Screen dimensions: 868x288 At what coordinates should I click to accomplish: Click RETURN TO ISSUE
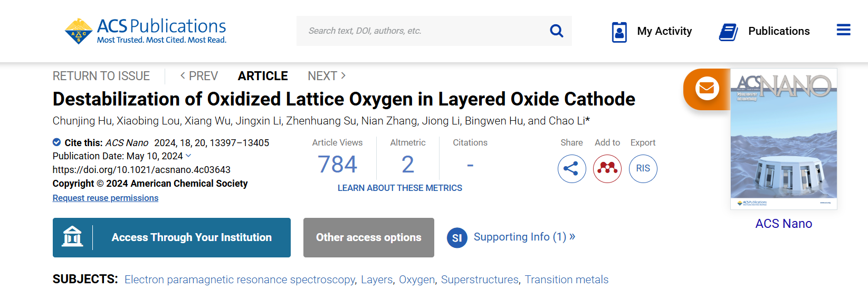pyautogui.click(x=101, y=76)
